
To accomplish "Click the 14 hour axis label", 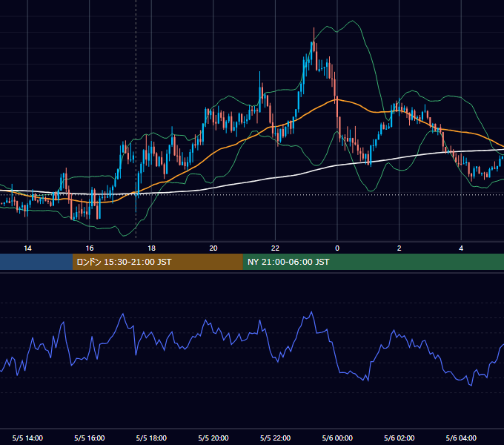I will click(27, 248).
